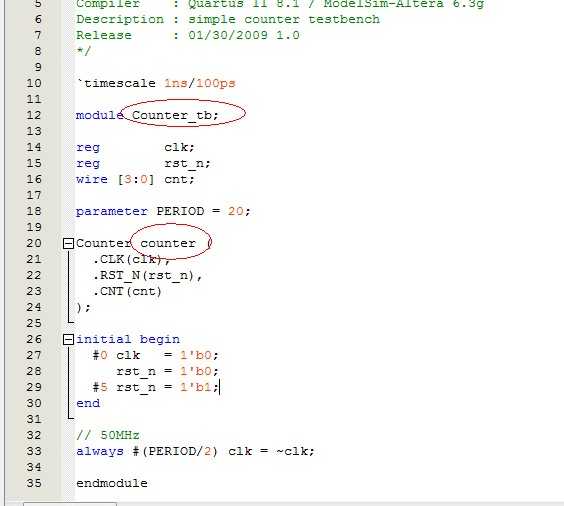
Task: Click #5 delay on line 29
Action: tap(100, 387)
